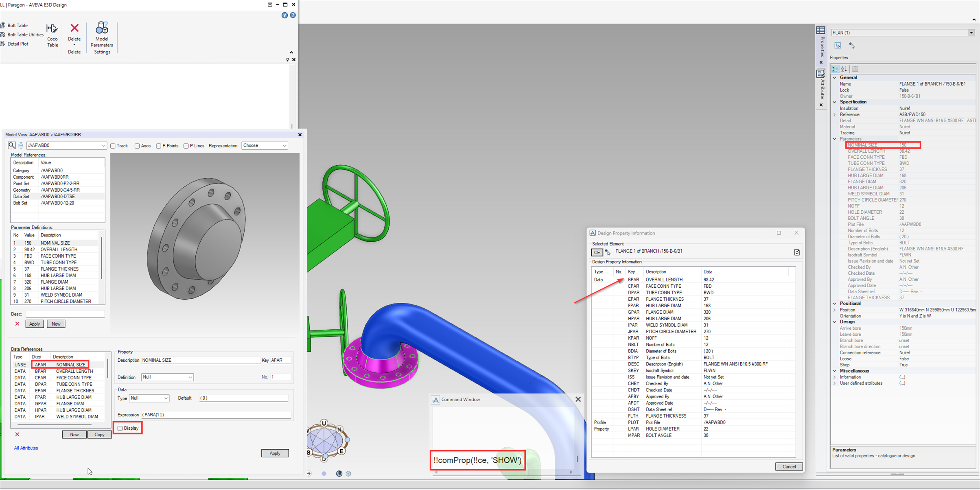
Task: Click New under Data References
Action: (74, 435)
